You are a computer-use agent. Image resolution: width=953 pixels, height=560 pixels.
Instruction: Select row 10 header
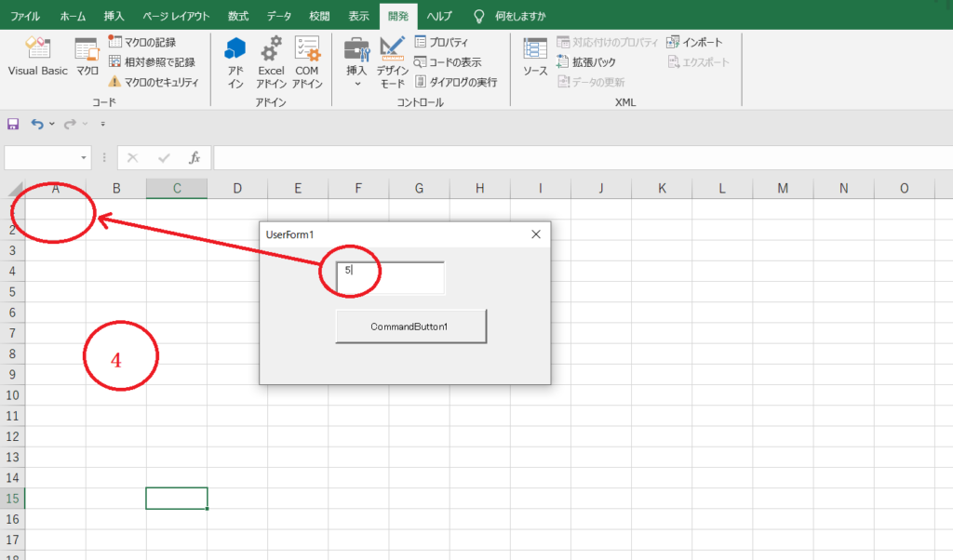click(12, 395)
